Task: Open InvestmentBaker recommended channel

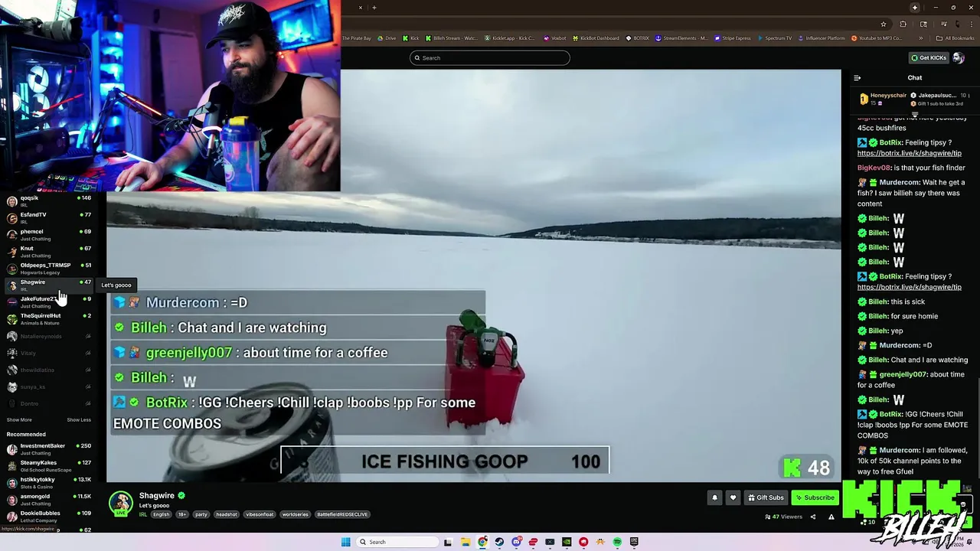Action: 49,449
